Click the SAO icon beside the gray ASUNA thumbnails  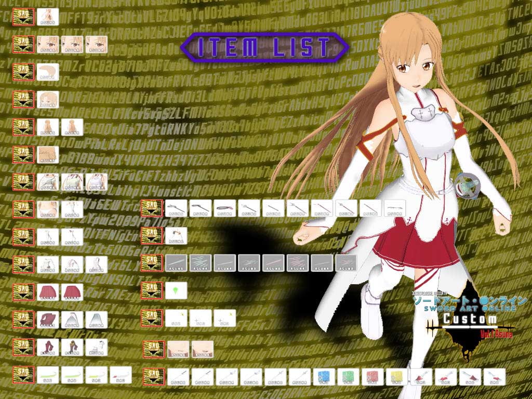(x=152, y=263)
